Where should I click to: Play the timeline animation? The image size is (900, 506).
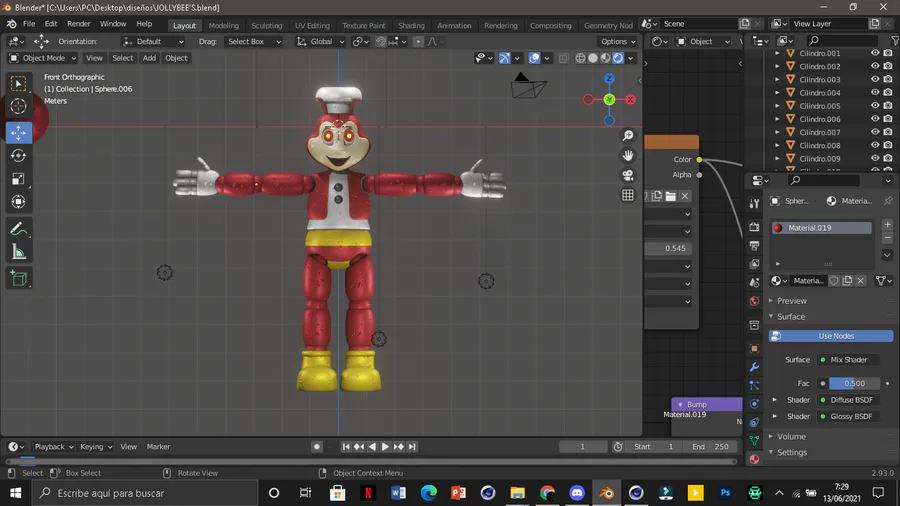[385, 446]
